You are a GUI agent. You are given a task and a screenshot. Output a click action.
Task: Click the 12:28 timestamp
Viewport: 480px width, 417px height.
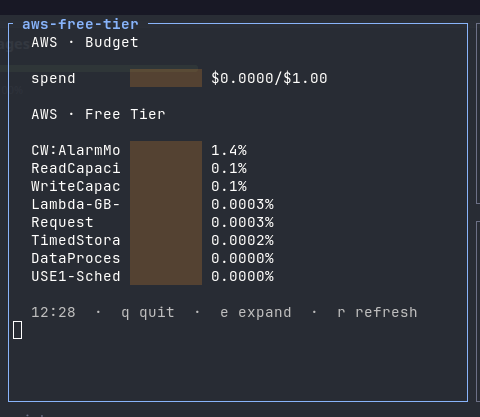pos(53,313)
